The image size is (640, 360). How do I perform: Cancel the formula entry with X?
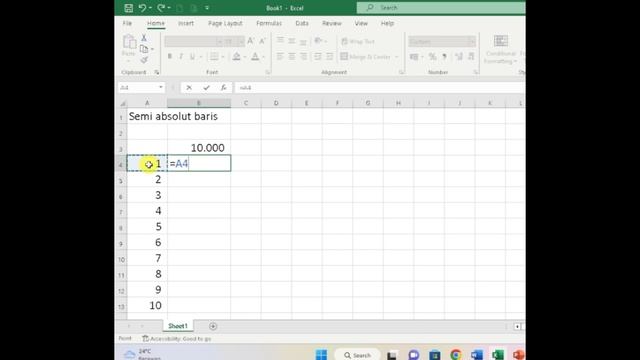click(189, 87)
